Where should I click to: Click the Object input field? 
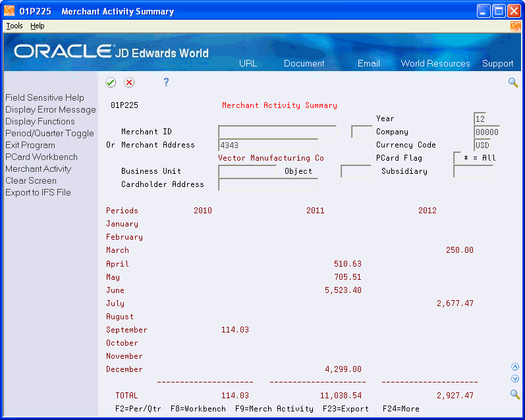coord(356,171)
